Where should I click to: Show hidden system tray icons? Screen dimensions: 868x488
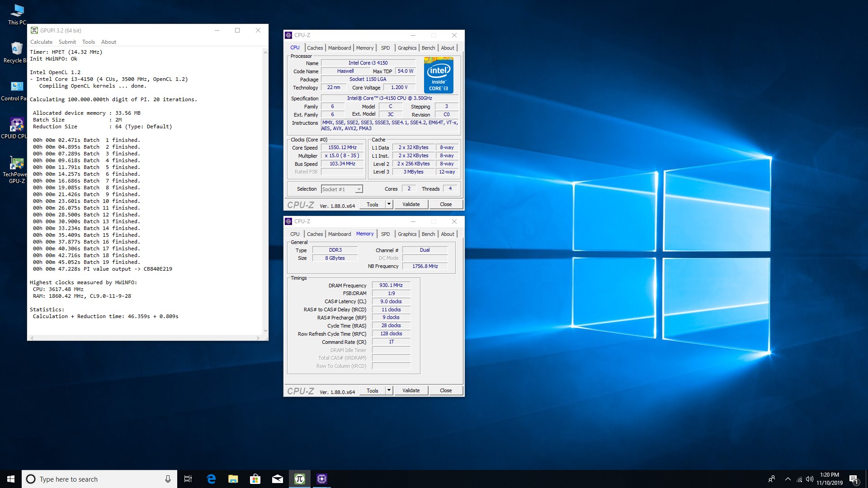[788, 479]
